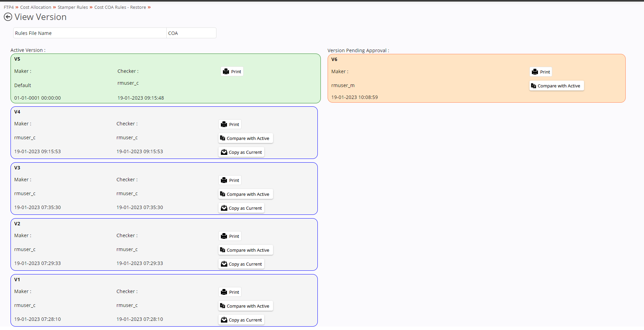644x330 pixels.
Task: Compare V3 with active version
Action: (246, 194)
